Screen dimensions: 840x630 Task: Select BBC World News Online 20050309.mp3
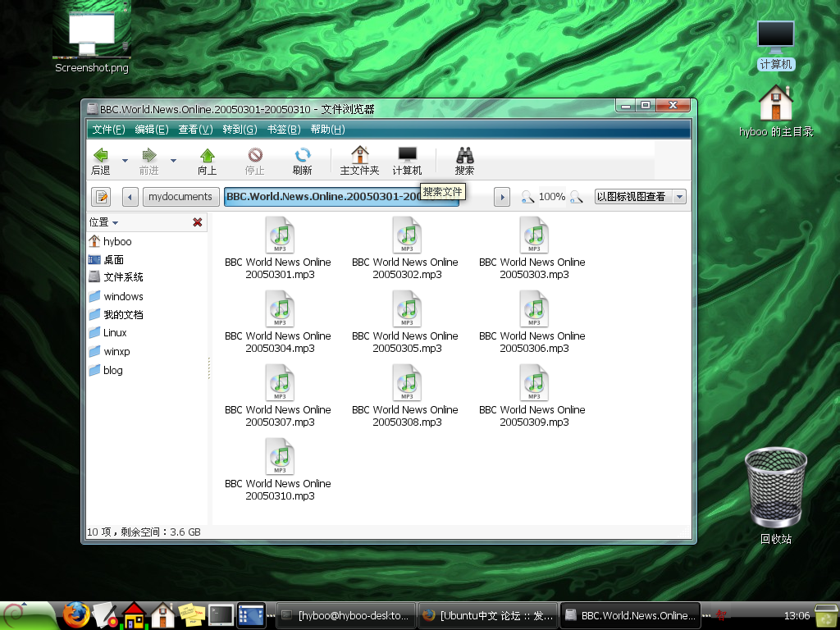533,396
